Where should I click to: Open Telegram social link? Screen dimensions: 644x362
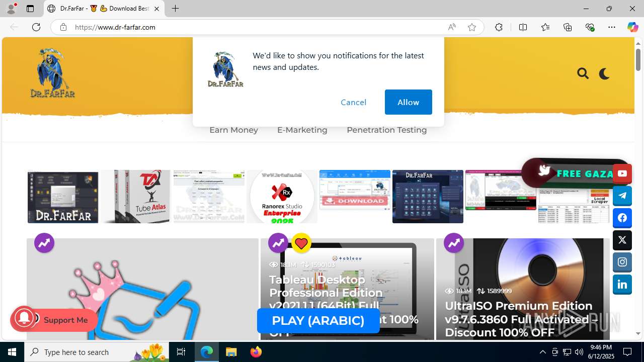tap(622, 196)
